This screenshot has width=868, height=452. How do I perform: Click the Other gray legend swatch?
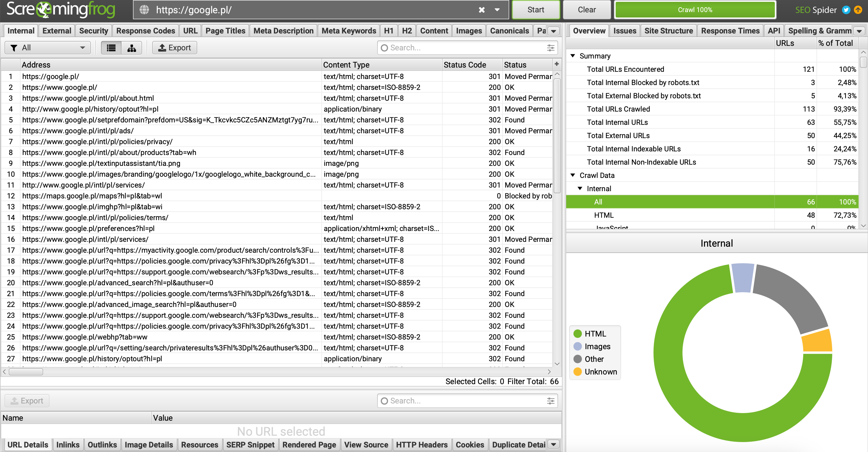point(578,359)
